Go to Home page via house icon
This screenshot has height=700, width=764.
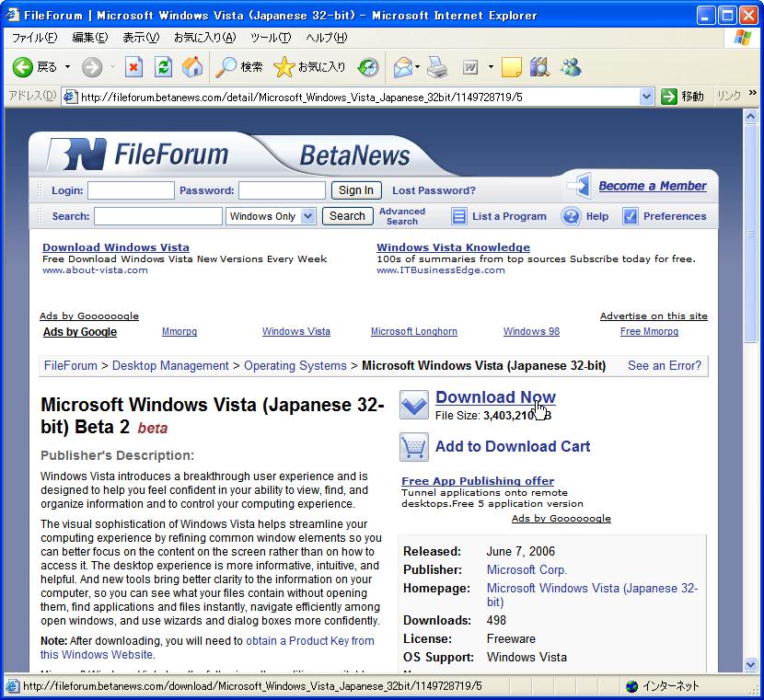click(192, 67)
